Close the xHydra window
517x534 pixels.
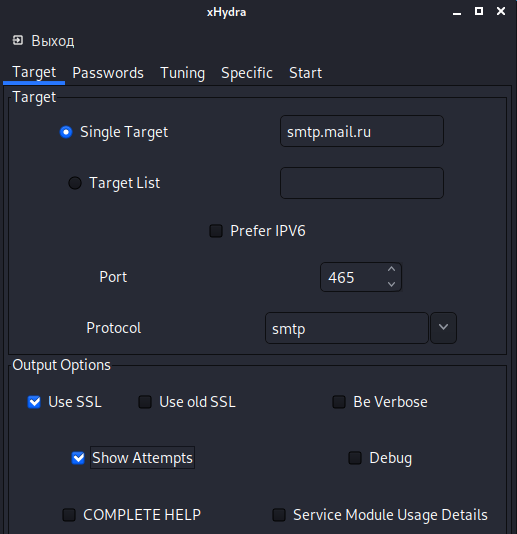click(501, 11)
